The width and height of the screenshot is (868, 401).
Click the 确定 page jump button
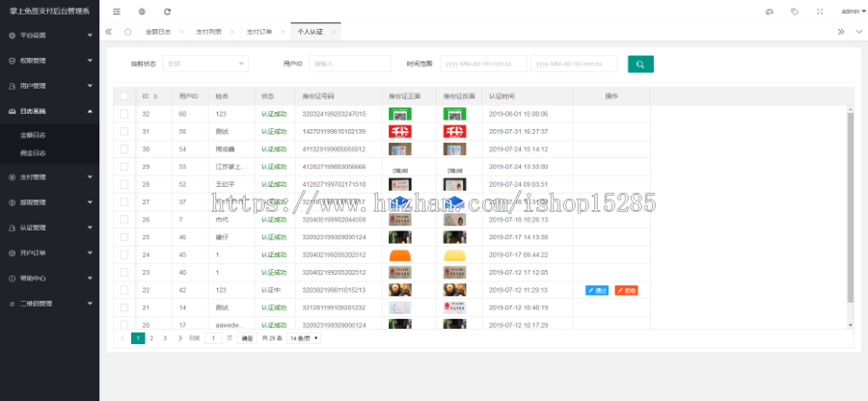point(247,338)
